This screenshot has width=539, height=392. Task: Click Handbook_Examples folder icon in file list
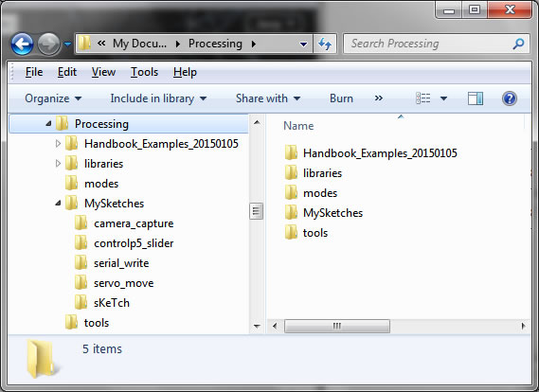[x=291, y=152]
